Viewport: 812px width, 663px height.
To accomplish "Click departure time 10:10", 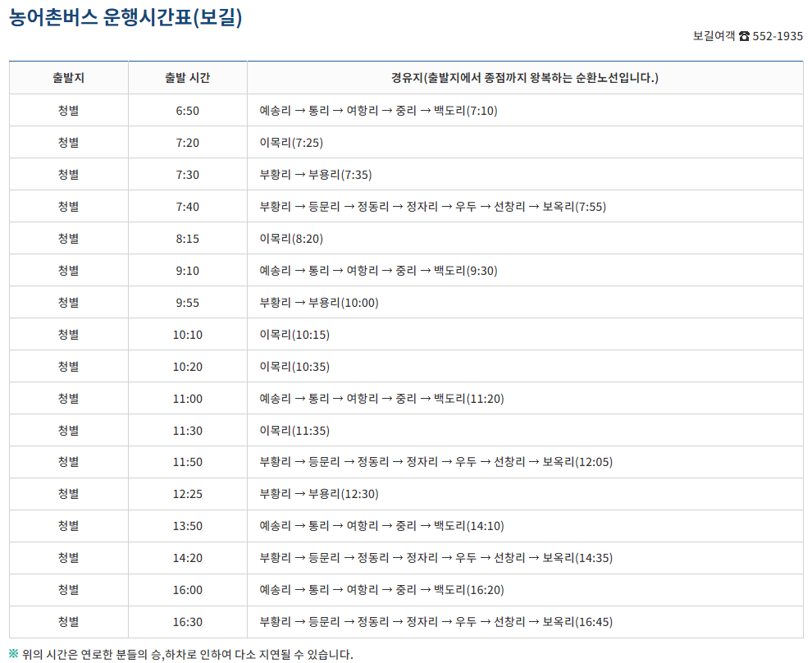I will tap(188, 335).
